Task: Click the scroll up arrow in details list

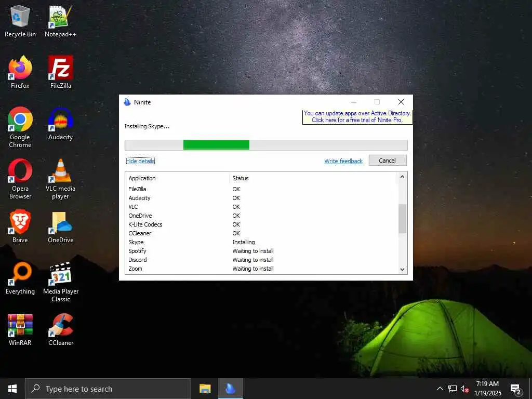Action: [402, 177]
